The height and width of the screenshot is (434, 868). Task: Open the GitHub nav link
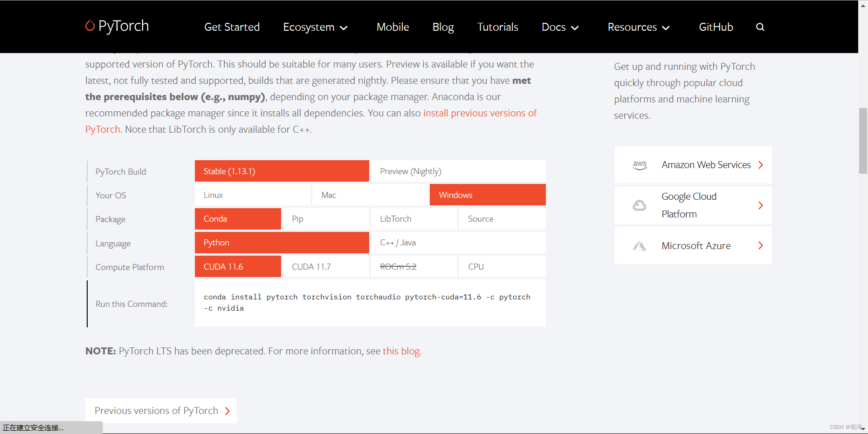[x=716, y=27]
